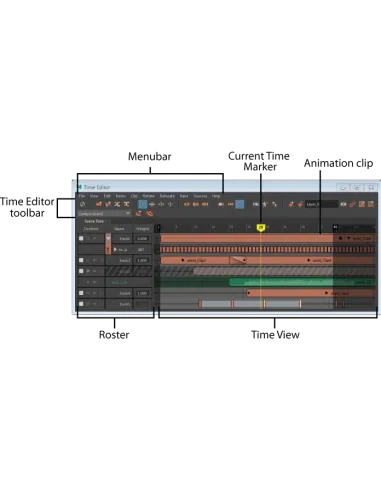The height and width of the screenshot is (492, 381).
Task: Expand the sub-row triangle under track1
Action: [115, 249]
